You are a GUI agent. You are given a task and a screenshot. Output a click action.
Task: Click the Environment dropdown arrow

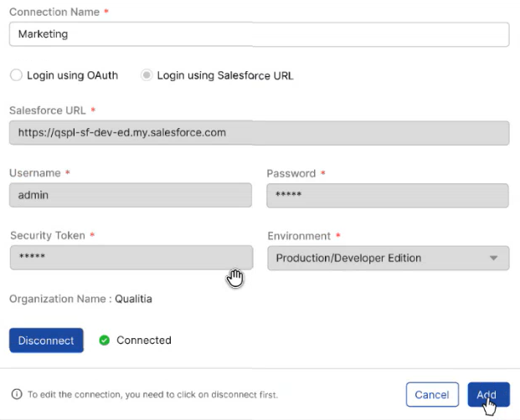click(494, 259)
